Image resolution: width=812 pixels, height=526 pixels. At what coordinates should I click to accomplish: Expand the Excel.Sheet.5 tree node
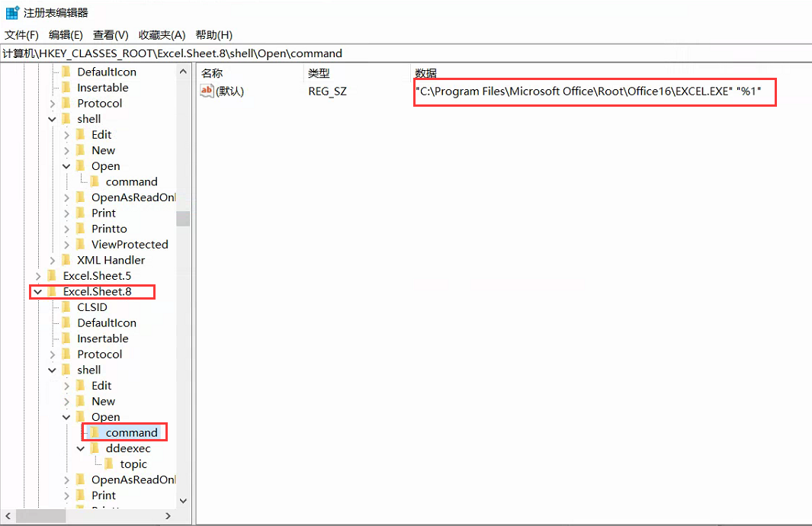click(37, 276)
